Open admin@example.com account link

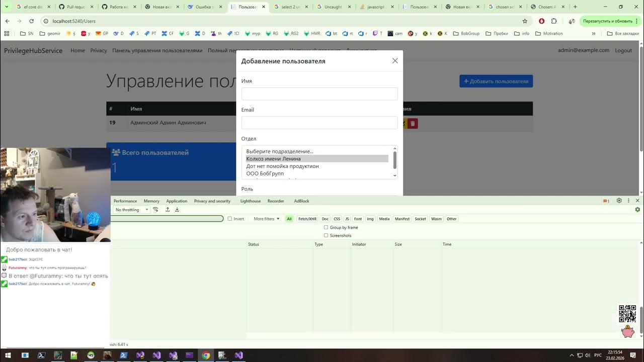point(584,50)
